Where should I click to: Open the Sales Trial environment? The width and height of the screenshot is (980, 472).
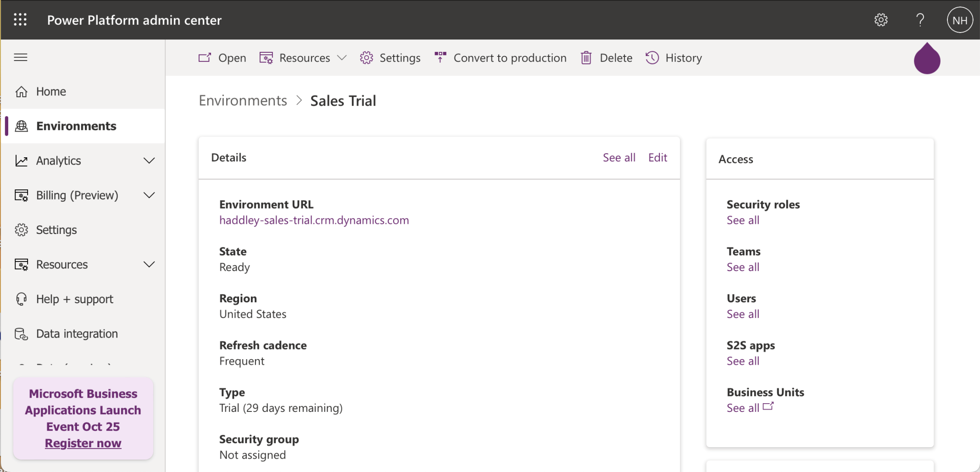(222, 58)
